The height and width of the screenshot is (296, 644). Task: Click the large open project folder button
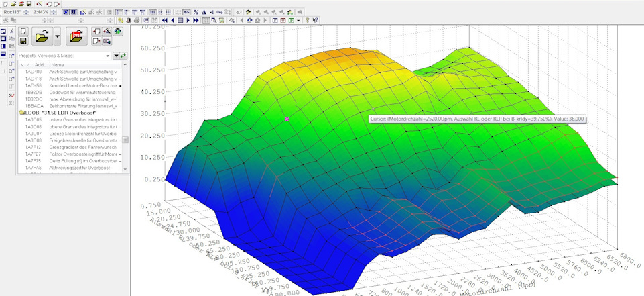coord(41,36)
